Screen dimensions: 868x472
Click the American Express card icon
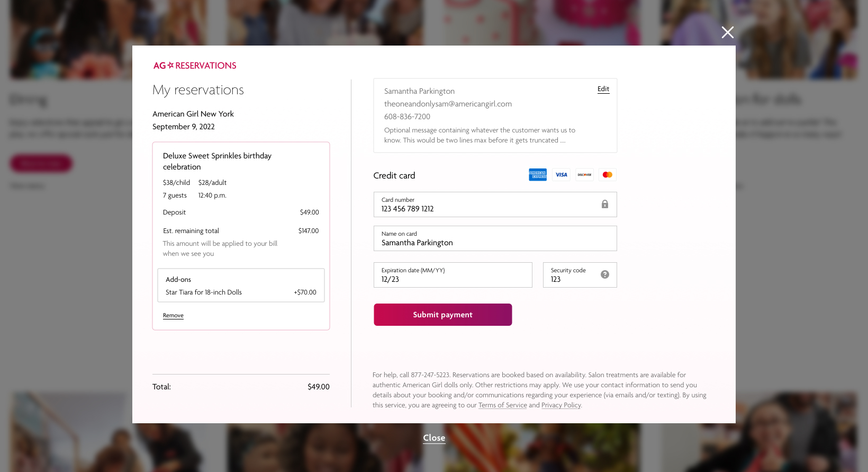click(537, 175)
